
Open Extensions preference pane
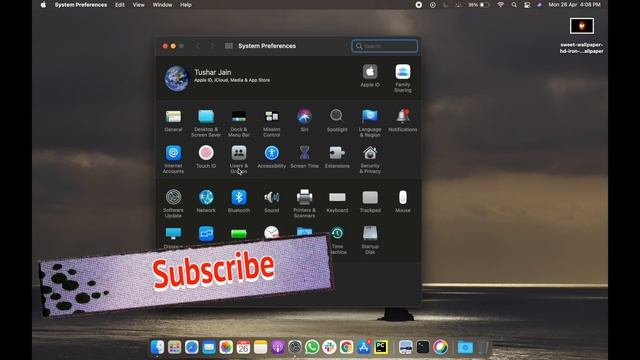pyautogui.click(x=337, y=153)
